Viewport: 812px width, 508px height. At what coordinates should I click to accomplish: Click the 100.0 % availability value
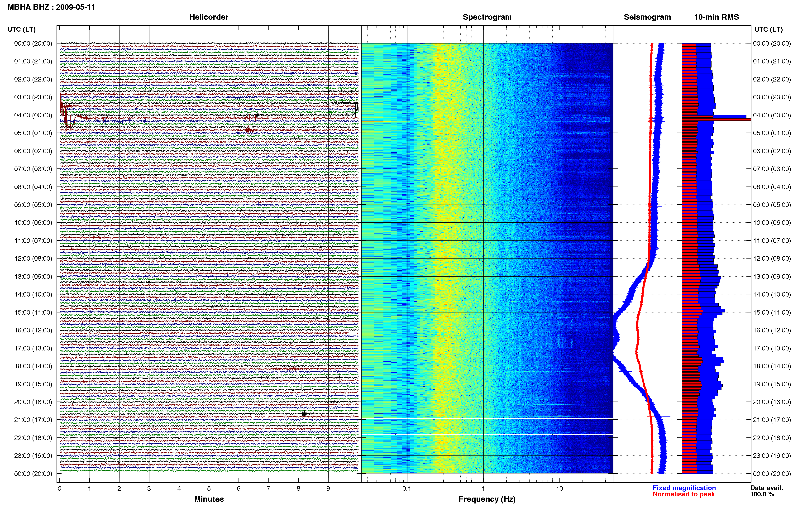[x=762, y=494]
